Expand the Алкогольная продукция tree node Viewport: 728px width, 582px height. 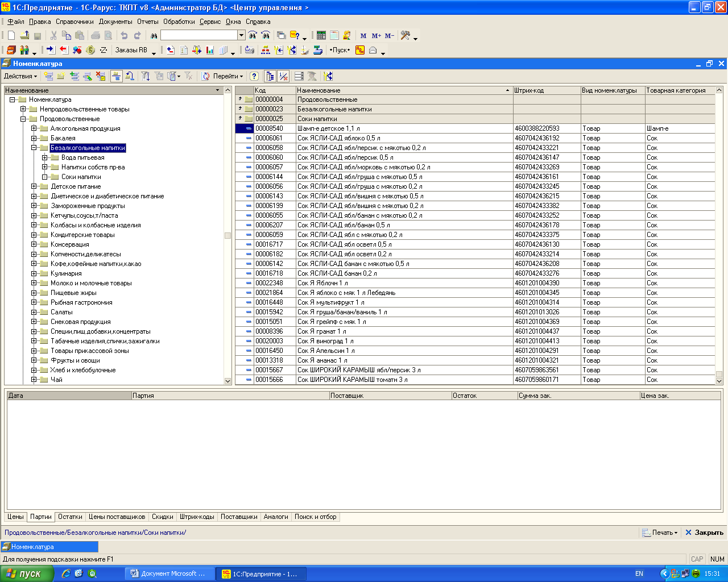click(34, 128)
